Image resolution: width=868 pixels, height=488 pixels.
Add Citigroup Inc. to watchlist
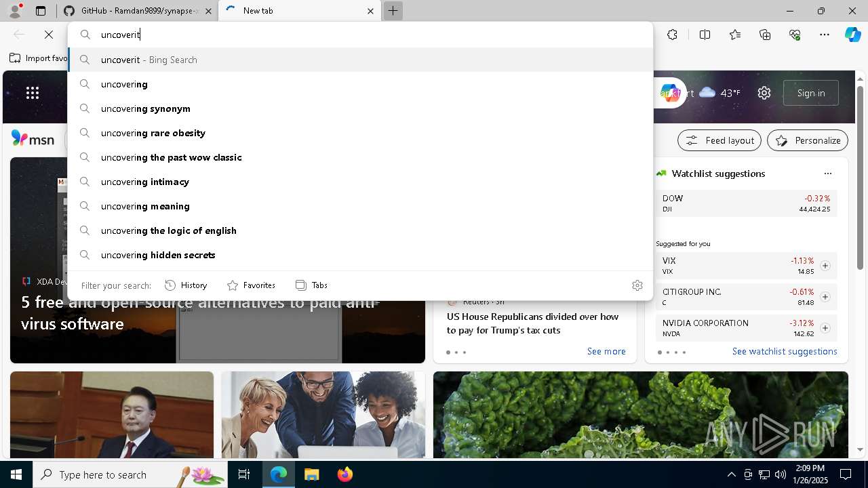825,297
